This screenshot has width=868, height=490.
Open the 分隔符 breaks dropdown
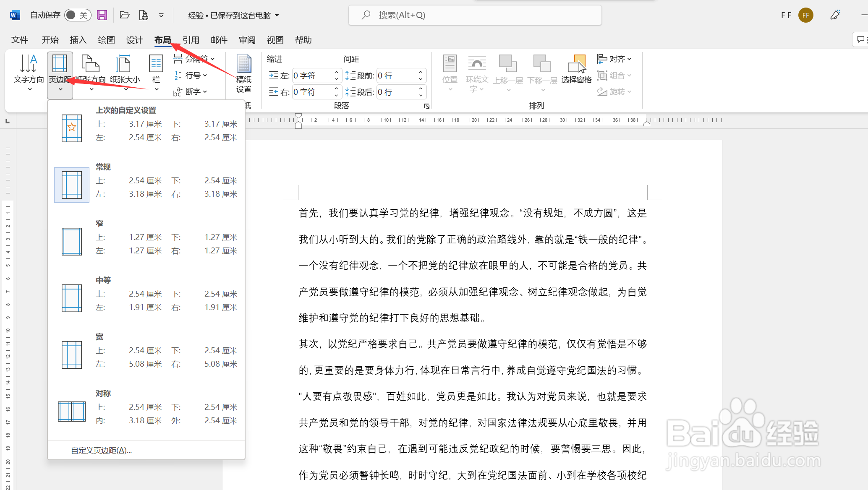point(194,59)
